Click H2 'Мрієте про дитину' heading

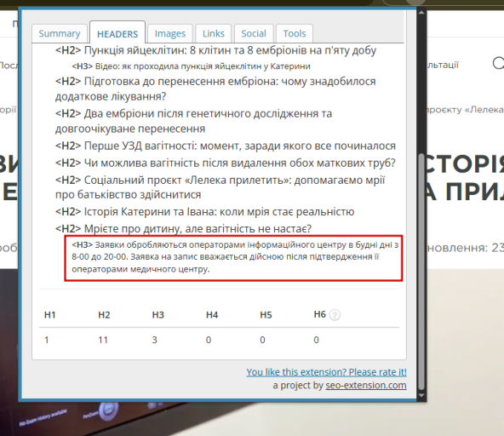[x=183, y=229]
